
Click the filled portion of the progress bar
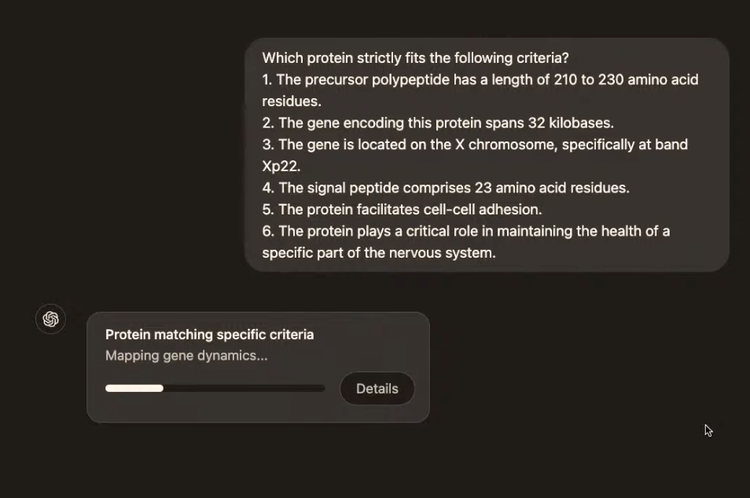tap(134, 388)
